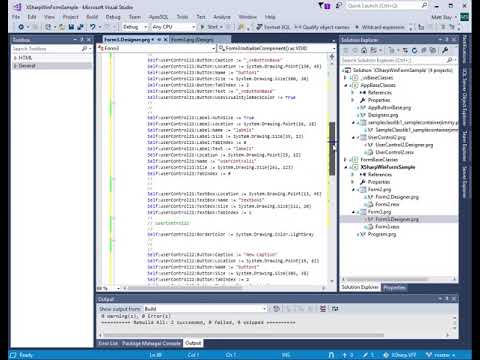The image size is (480, 360).
Task: Expand the HTML toolbox group
Action: tap(15, 58)
